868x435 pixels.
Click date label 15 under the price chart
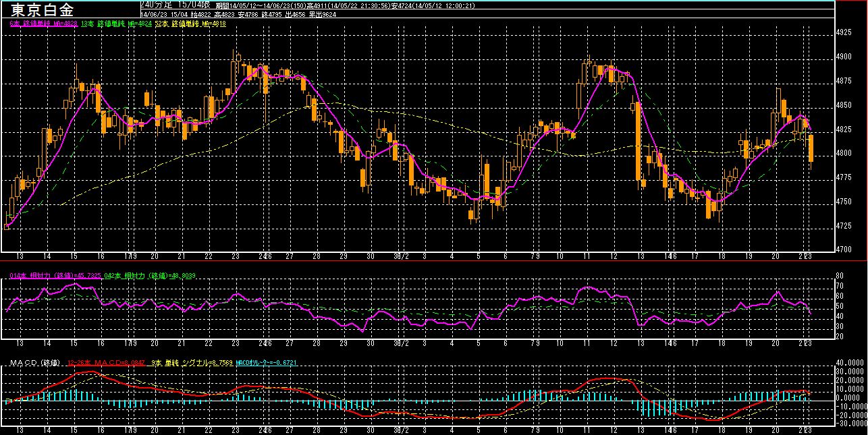coord(73,257)
